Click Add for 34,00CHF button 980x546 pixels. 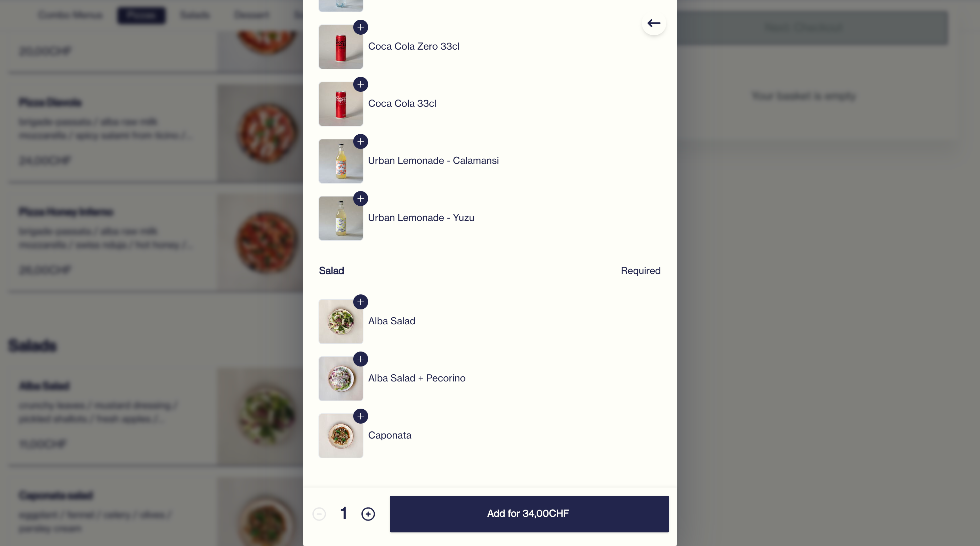[529, 514]
